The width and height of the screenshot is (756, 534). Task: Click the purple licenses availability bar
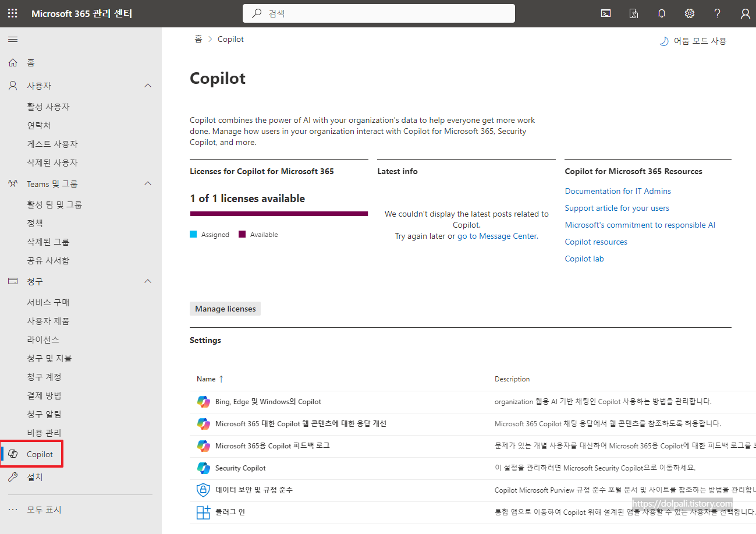click(279, 214)
